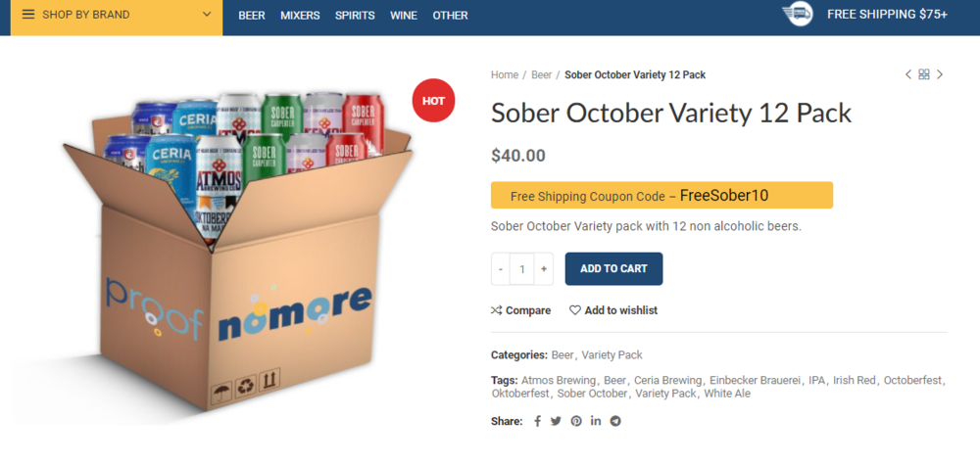
Task: Go to previous product arrow
Action: 908,74
